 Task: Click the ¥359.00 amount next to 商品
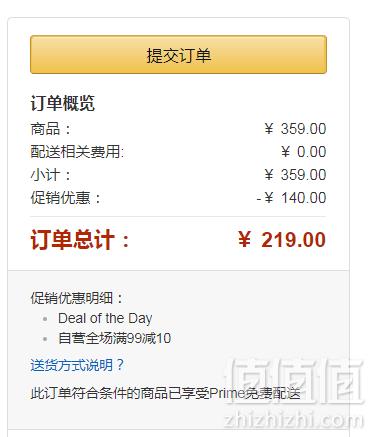point(295,129)
